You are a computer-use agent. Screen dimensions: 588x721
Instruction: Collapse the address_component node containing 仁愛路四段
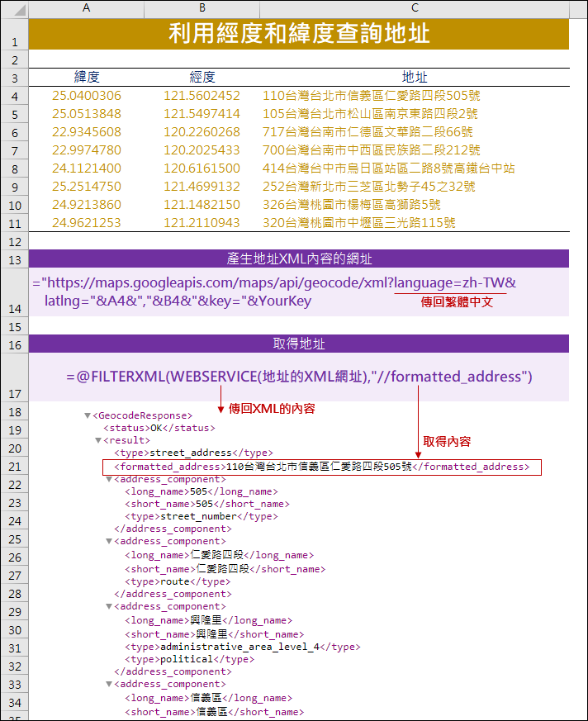tap(109, 541)
